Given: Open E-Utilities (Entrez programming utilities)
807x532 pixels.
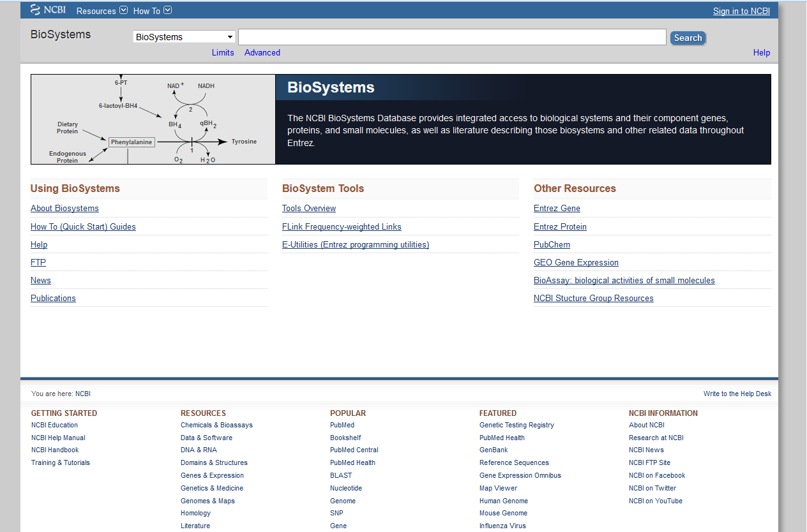Looking at the screenshot, I should coord(356,244).
